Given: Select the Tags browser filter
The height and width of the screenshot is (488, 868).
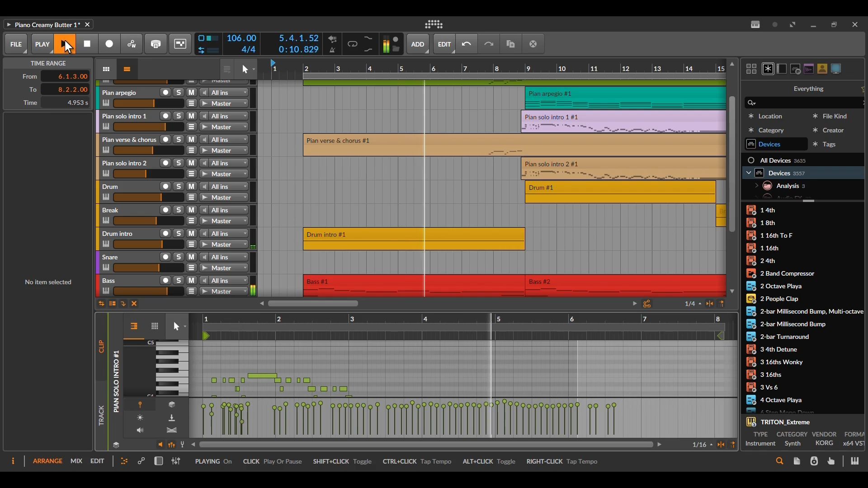Looking at the screenshot, I should [x=829, y=144].
